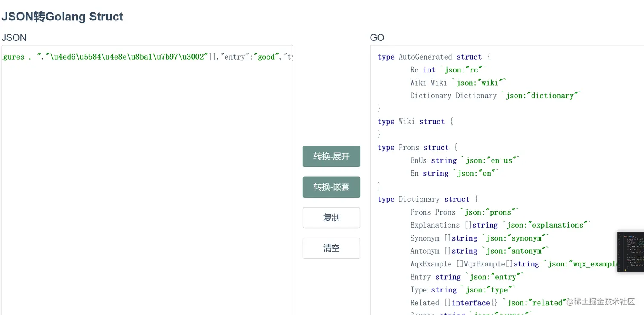Focus the JSON input text area
This screenshot has width=644, height=315.
coord(147,180)
